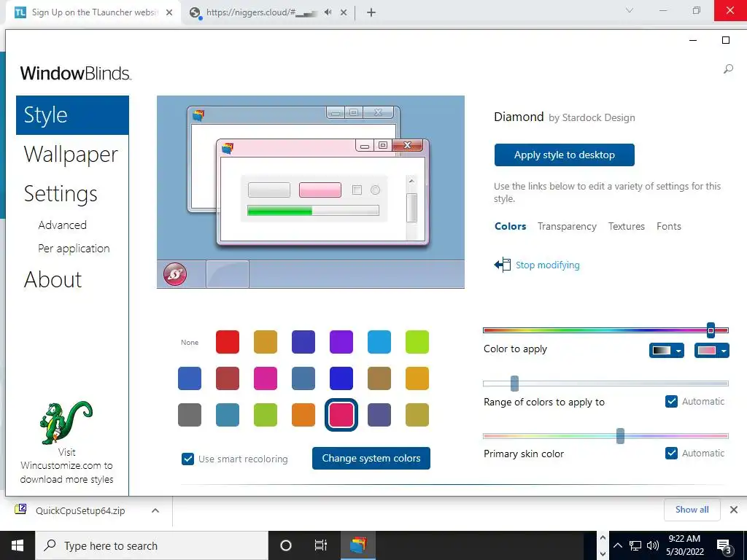Click the WindowBlinds search magnifier icon
This screenshot has height=560, width=747.
(728, 69)
